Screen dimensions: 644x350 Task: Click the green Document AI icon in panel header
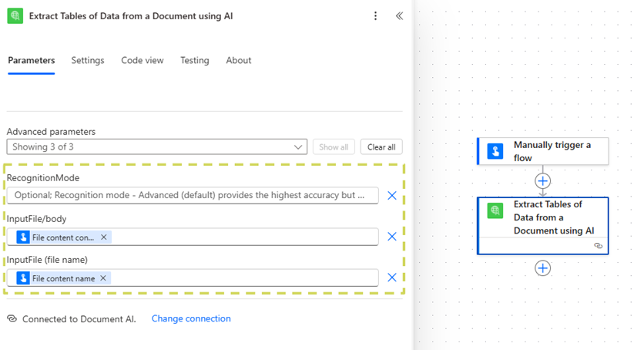pos(15,16)
